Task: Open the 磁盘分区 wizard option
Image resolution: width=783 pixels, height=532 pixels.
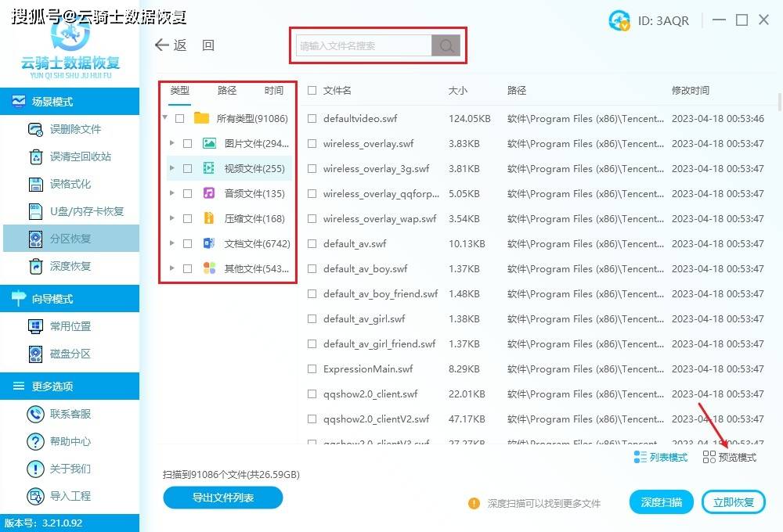Action: 68,354
